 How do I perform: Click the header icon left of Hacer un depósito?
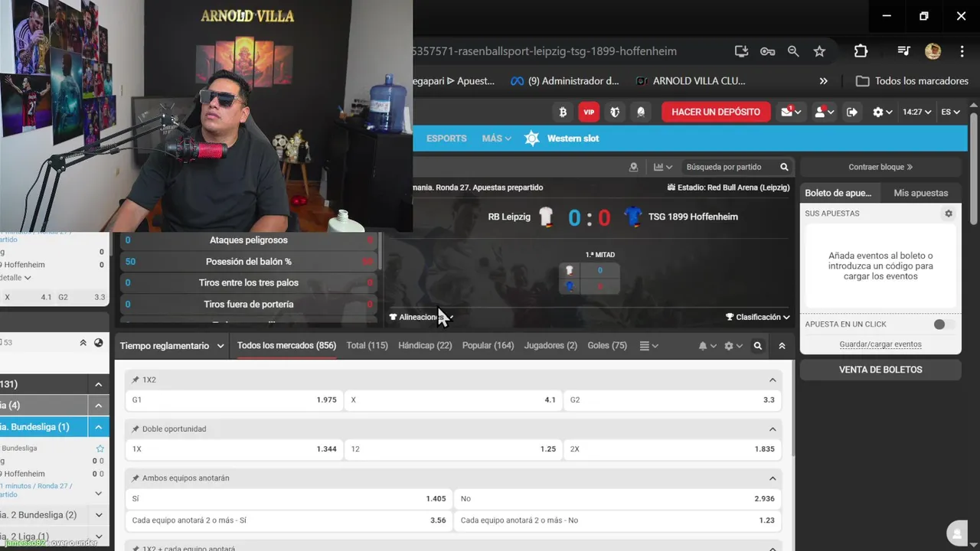tap(641, 112)
